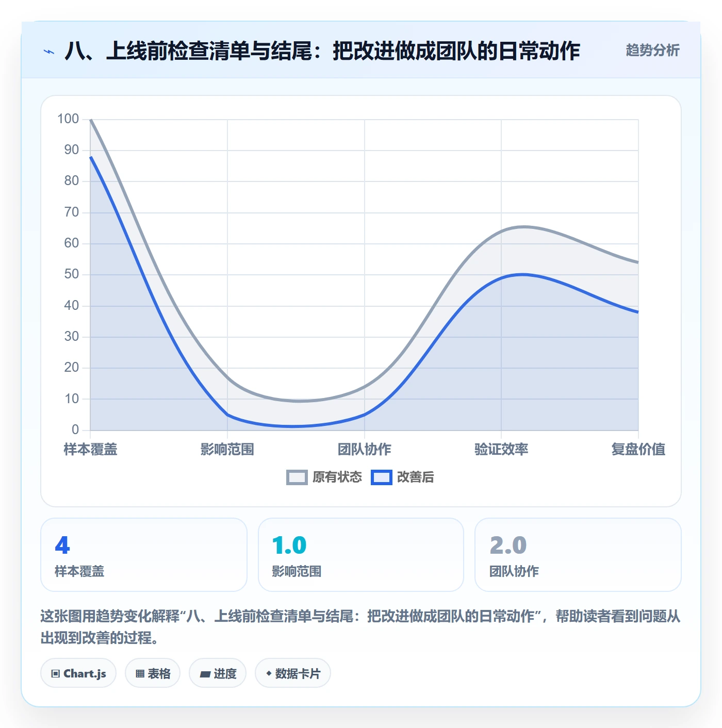The height and width of the screenshot is (728, 722).
Task: Select the 进度 tag chip
Action: pos(218,673)
